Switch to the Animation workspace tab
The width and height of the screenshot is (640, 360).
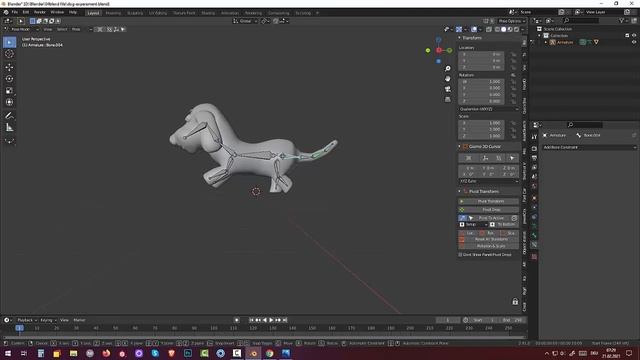click(x=230, y=13)
